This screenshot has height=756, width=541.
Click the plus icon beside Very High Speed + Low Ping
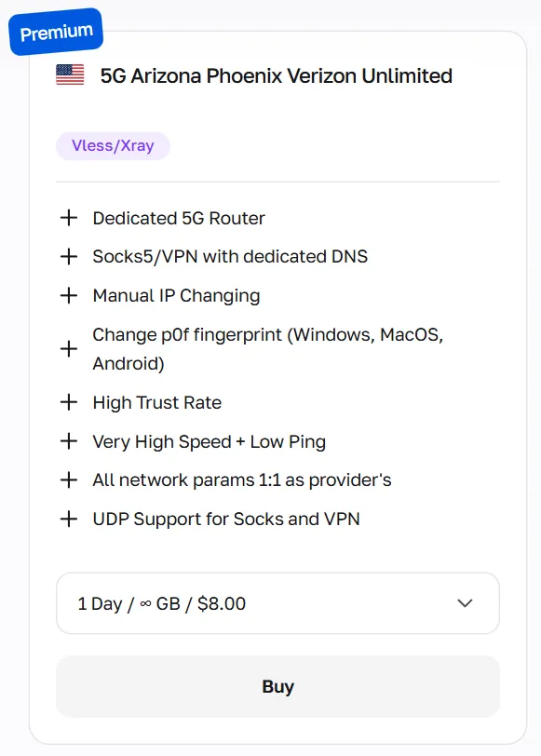pyautogui.click(x=69, y=441)
